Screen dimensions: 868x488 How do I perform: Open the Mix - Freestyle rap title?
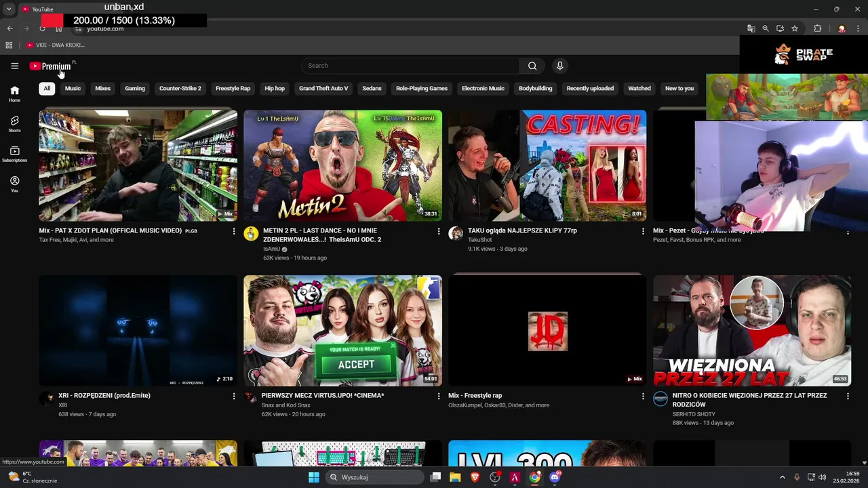coord(475,396)
